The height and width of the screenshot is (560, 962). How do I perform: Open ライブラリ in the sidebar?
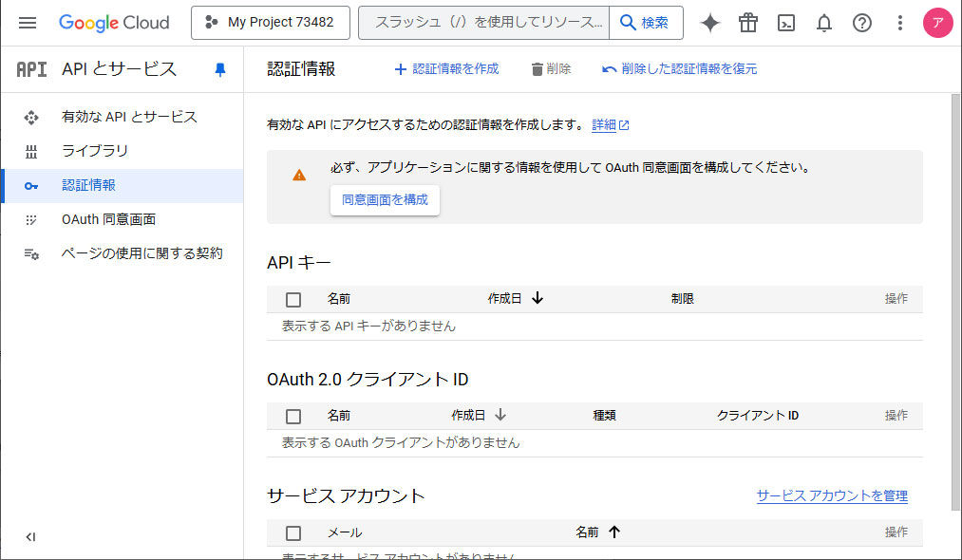[123, 151]
